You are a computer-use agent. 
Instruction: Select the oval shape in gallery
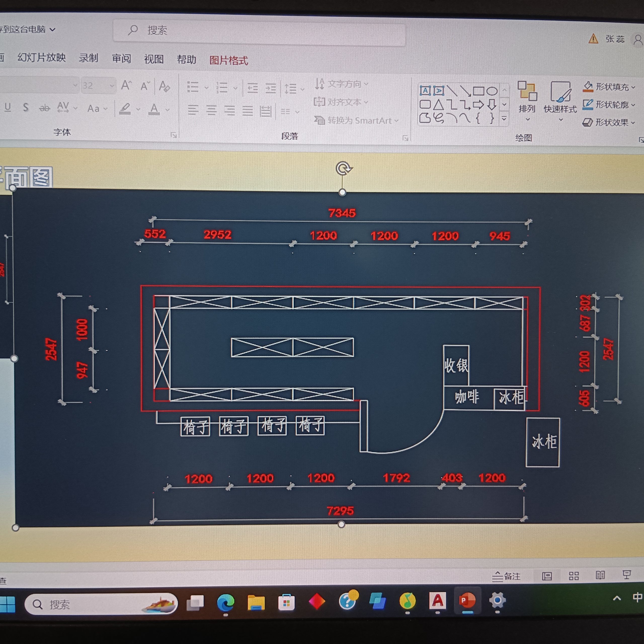[x=492, y=91]
